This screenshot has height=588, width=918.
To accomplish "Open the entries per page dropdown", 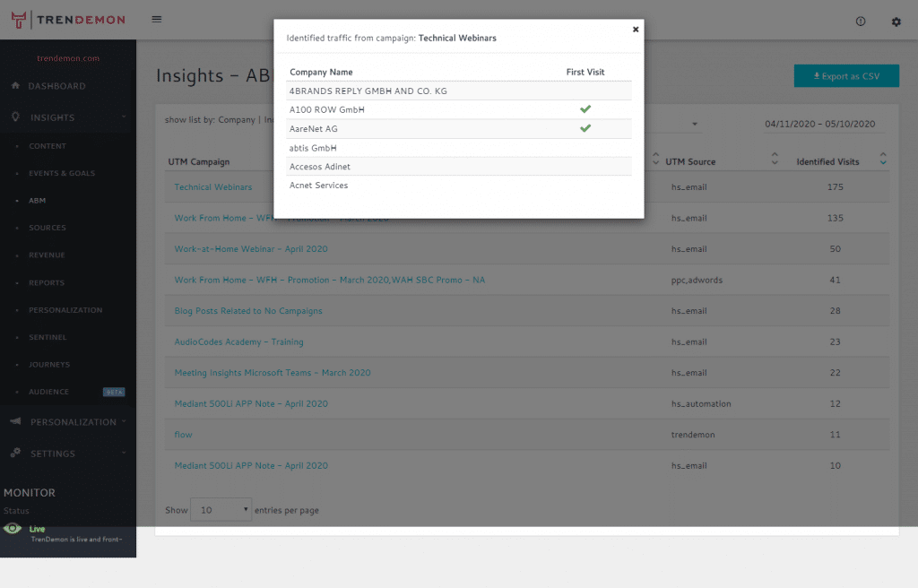I will (x=221, y=510).
